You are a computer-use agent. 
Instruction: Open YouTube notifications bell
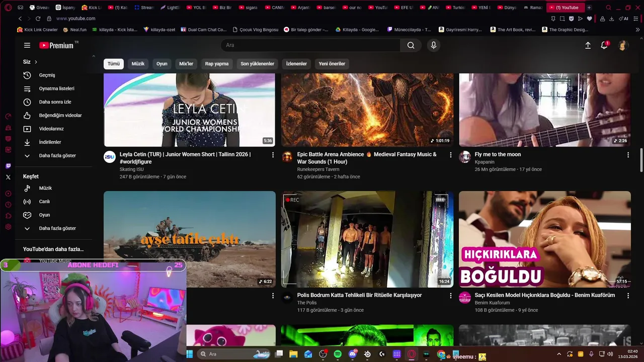pyautogui.click(x=604, y=45)
